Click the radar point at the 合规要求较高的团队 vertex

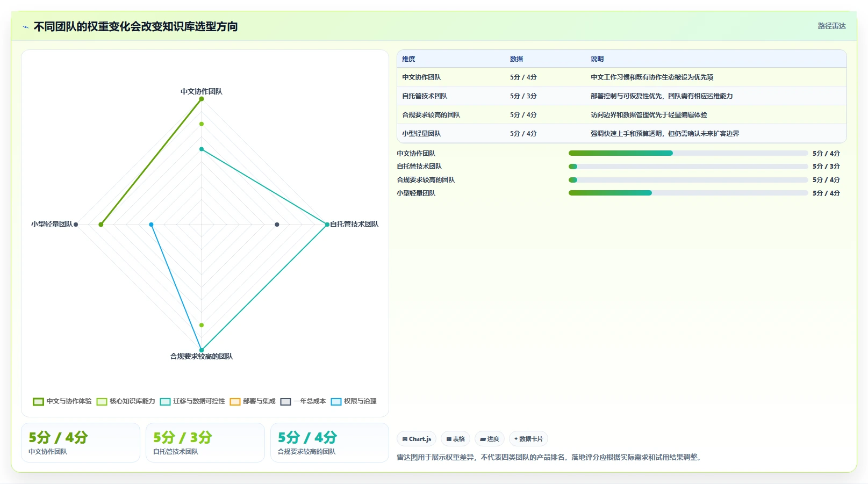click(x=202, y=350)
